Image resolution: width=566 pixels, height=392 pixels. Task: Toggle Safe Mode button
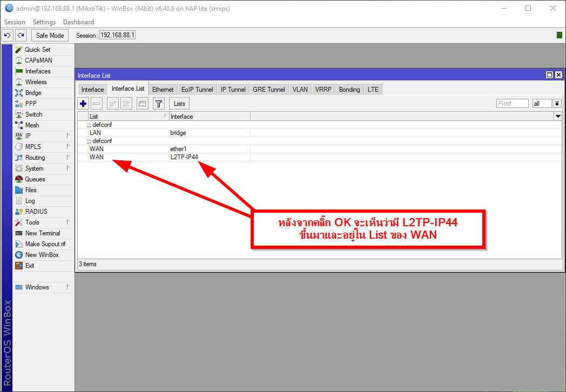pos(50,36)
